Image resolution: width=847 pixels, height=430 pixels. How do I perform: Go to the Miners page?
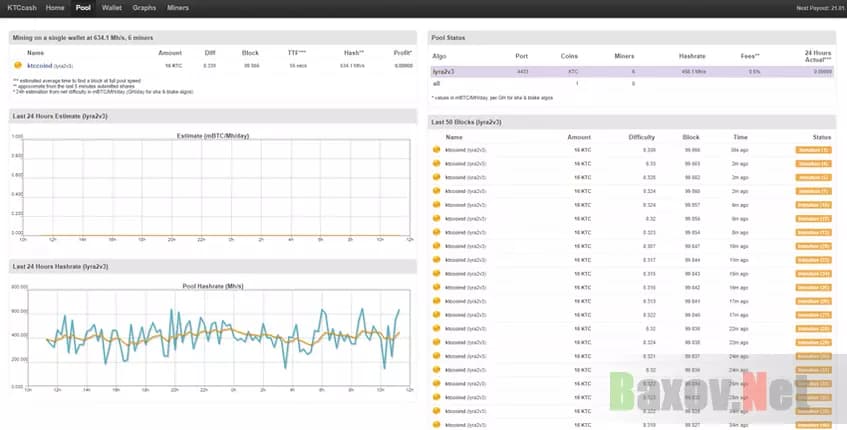(x=178, y=7)
